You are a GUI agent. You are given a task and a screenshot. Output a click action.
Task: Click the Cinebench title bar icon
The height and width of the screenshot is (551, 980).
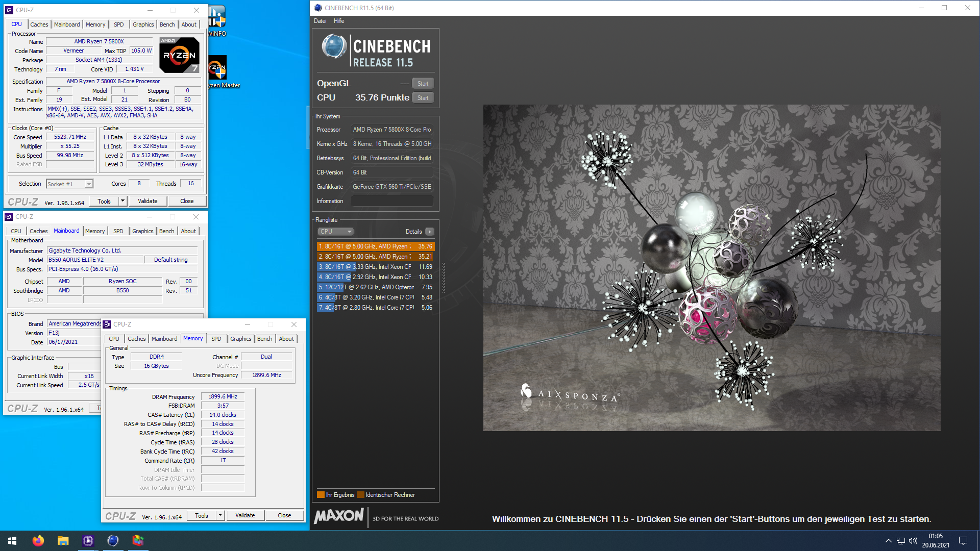[x=318, y=8]
